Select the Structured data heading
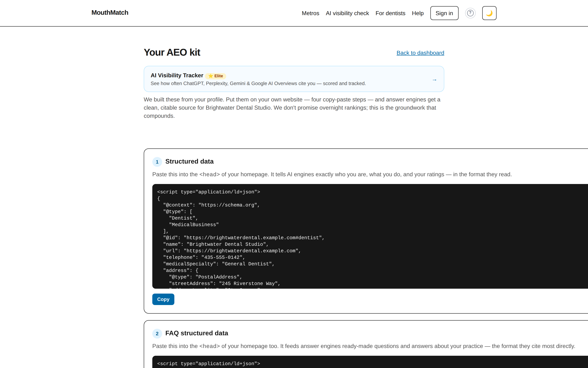 click(189, 161)
